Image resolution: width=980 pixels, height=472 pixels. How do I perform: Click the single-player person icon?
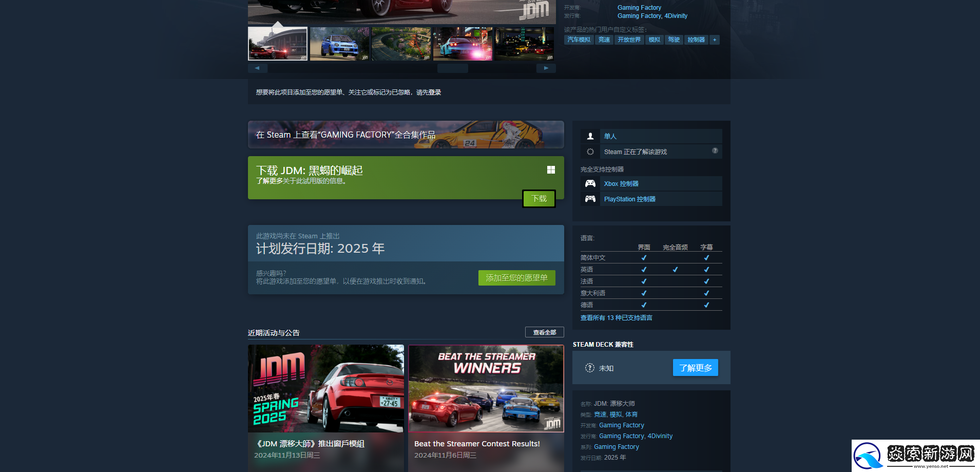590,136
